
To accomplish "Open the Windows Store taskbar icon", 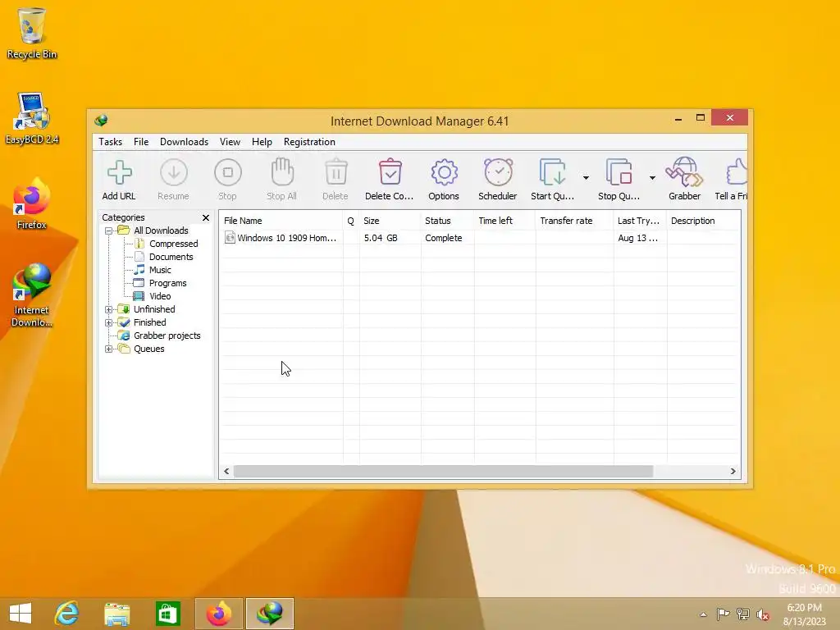I will point(167,614).
